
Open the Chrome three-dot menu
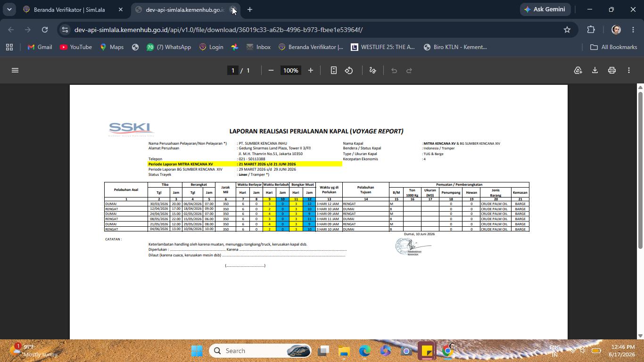(x=633, y=30)
